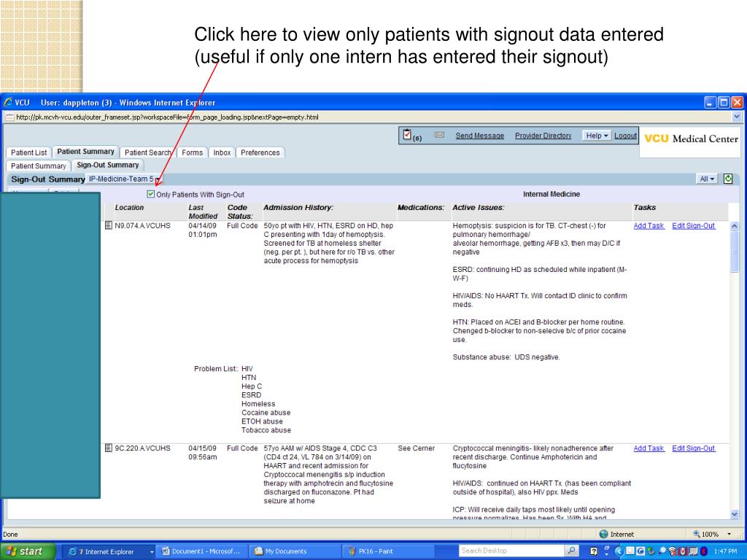Click the Admission History column header
The image size is (747, 560).
(298, 208)
